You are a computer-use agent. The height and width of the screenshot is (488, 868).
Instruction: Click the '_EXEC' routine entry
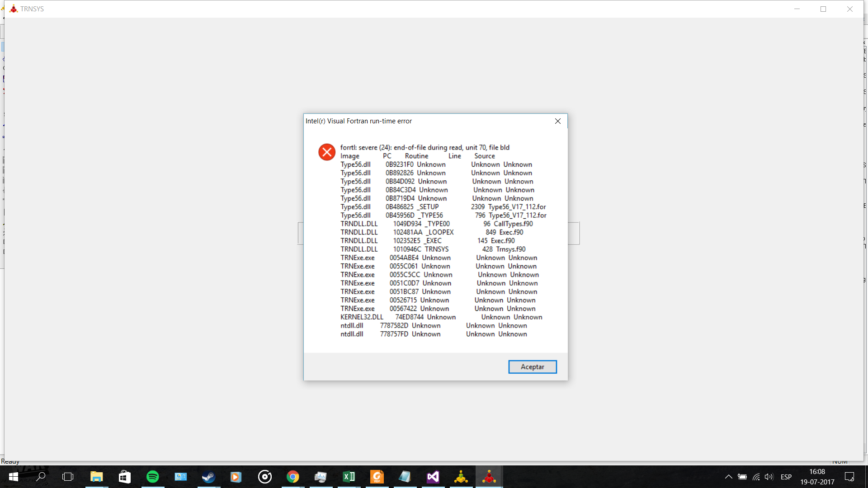point(433,241)
